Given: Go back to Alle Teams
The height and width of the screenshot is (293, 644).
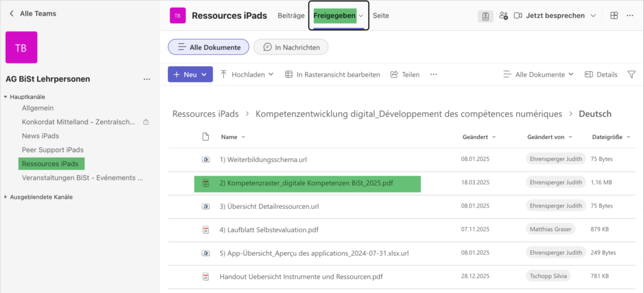Looking at the screenshot, I should pos(33,14).
